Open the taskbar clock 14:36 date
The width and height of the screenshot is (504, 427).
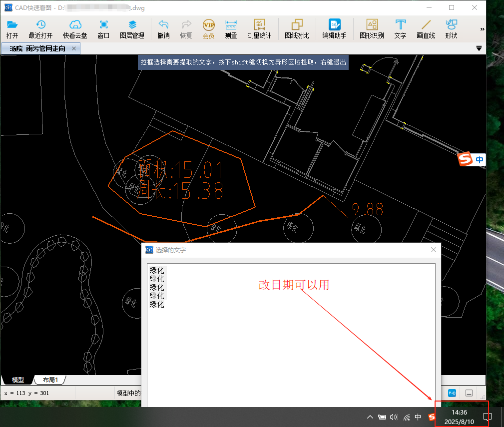459,417
